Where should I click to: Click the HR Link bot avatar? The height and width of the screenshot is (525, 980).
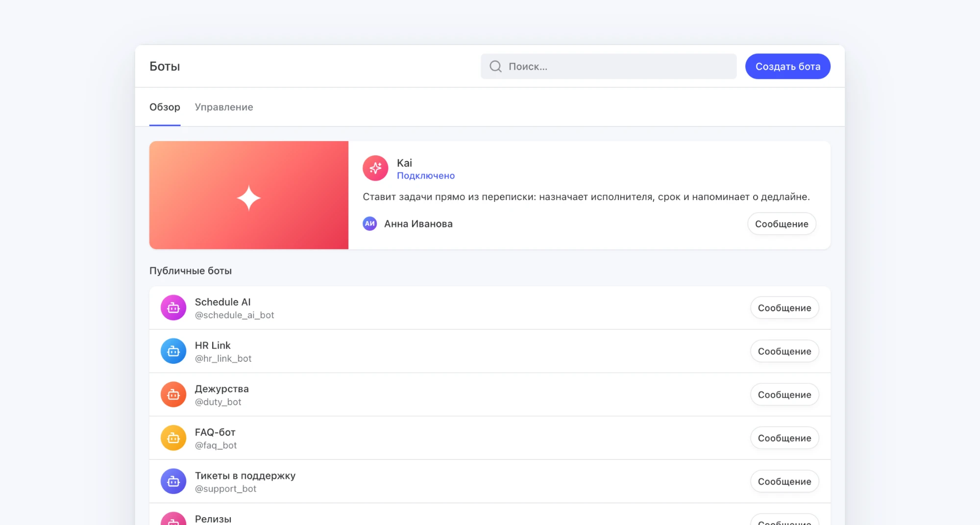click(173, 351)
